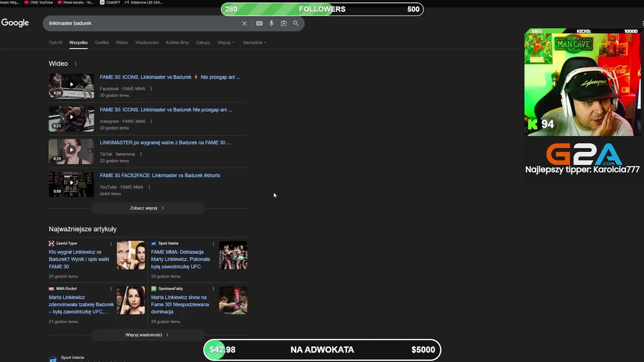Play the Instagram FAME 30 video thumbnail

click(71, 119)
